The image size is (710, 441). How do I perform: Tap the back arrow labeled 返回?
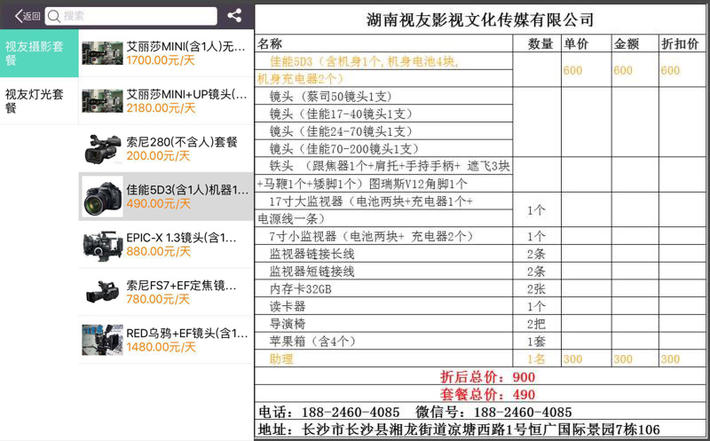tap(27, 16)
